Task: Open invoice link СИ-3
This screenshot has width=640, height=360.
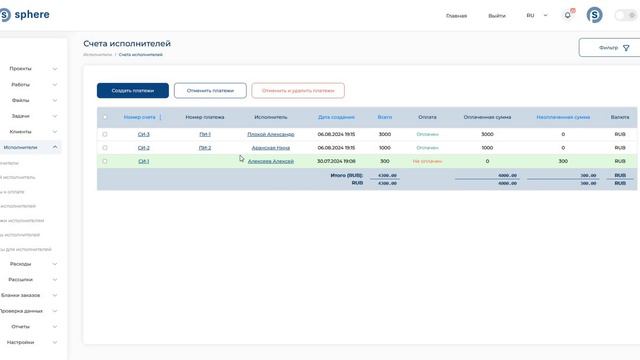Action: pyautogui.click(x=144, y=134)
